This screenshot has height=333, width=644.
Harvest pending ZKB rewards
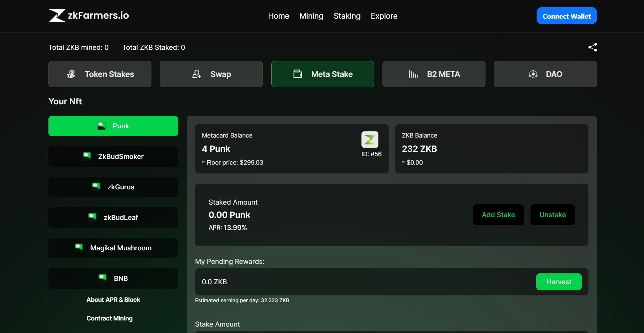[x=559, y=282]
